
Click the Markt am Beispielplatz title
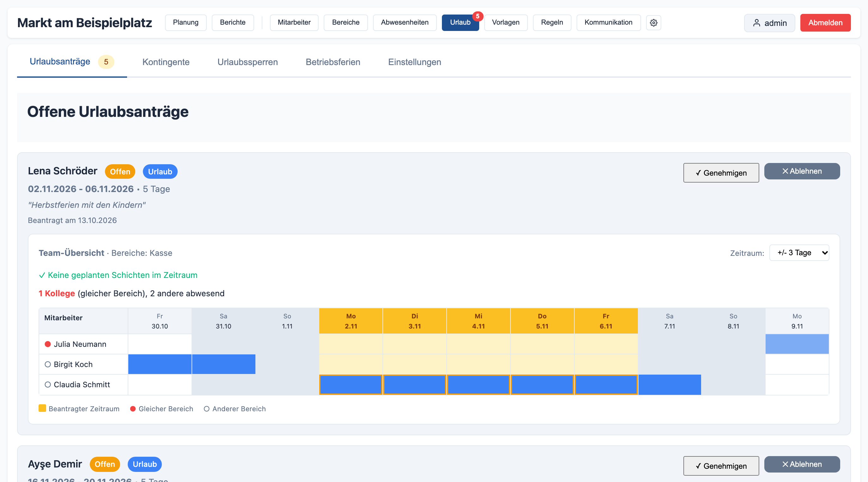(85, 22)
